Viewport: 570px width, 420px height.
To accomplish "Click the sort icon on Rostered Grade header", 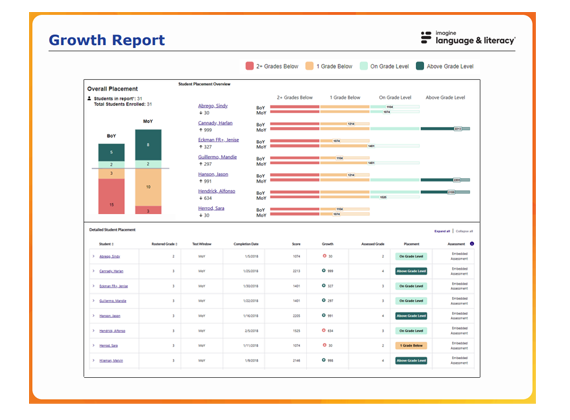I will point(177,244).
